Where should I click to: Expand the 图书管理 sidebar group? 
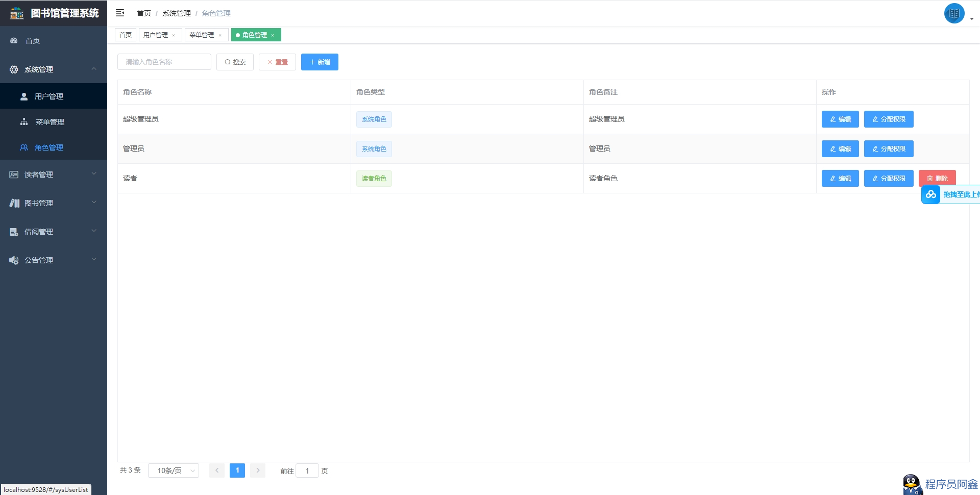coord(54,203)
